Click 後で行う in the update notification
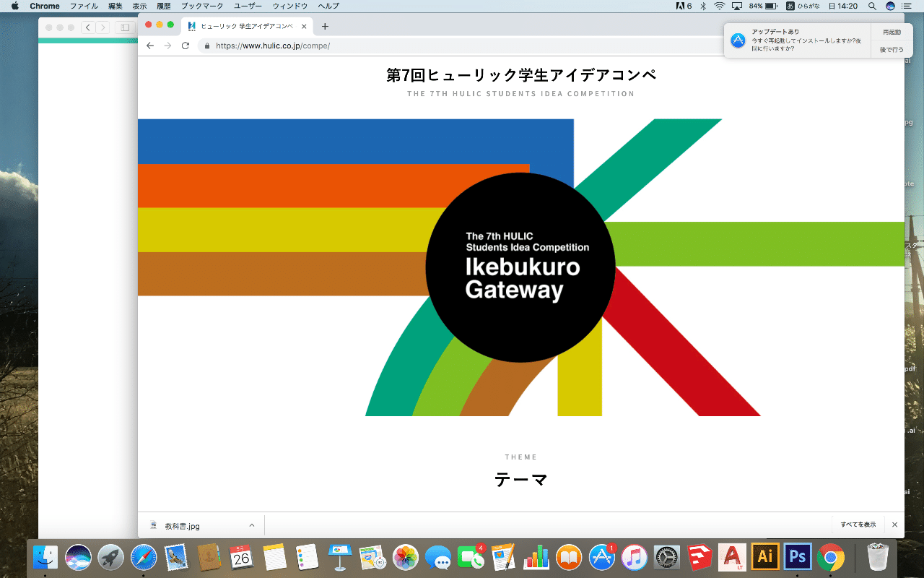This screenshot has height=578, width=924. coord(892,50)
